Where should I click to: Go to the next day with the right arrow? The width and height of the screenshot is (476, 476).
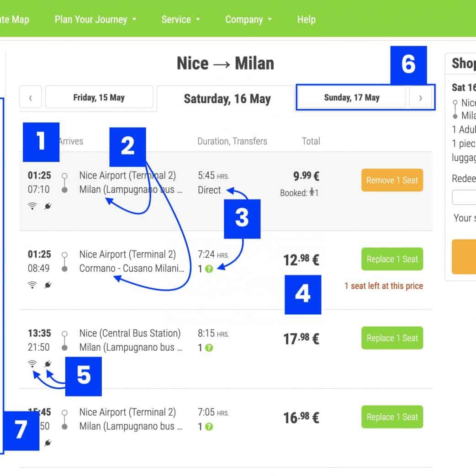pos(421,98)
